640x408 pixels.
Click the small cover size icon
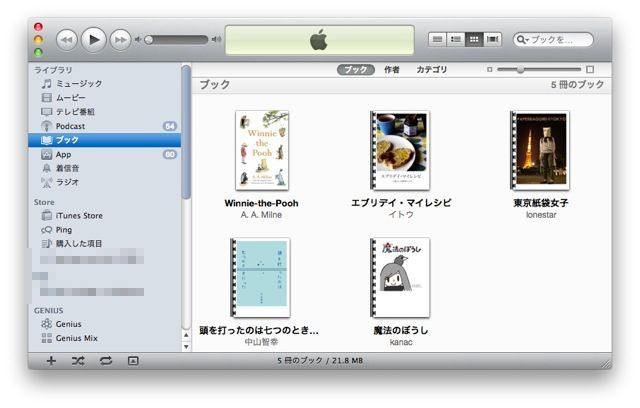click(x=489, y=69)
